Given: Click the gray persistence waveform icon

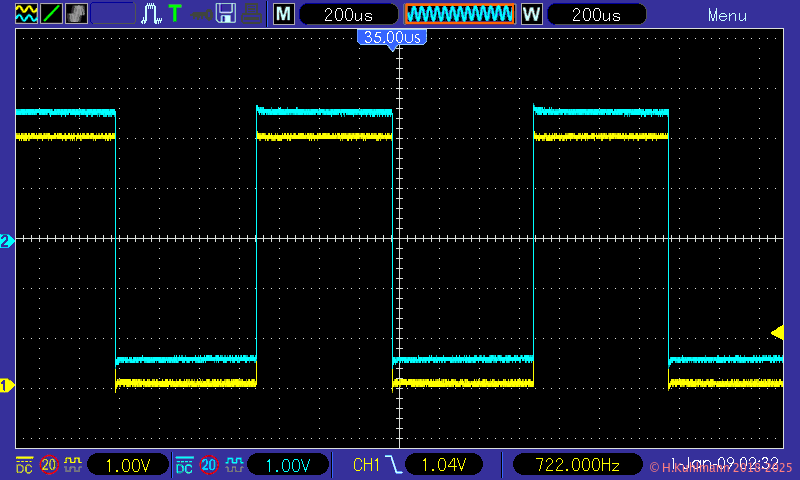Looking at the screenshot, I should pos(76,14).
